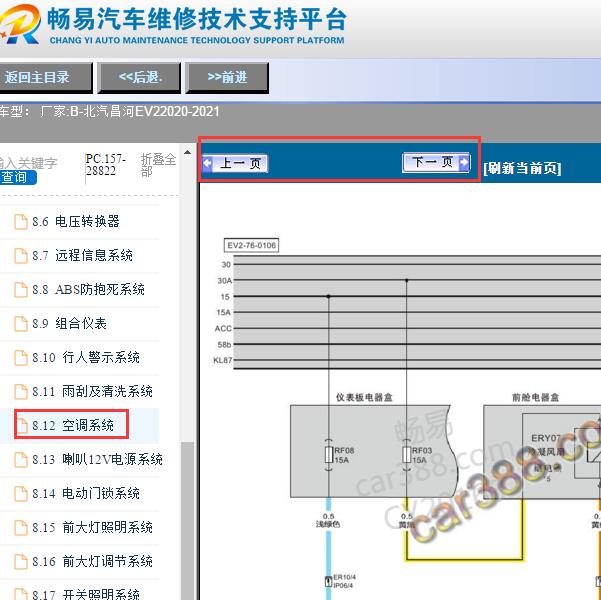Select 8.9 组合仪表 entry

[x=69, y=324]
